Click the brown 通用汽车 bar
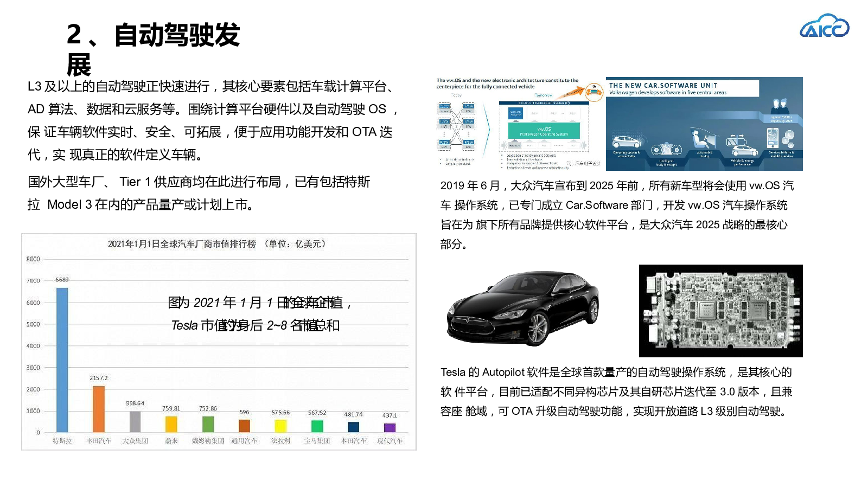 (245, 426)
